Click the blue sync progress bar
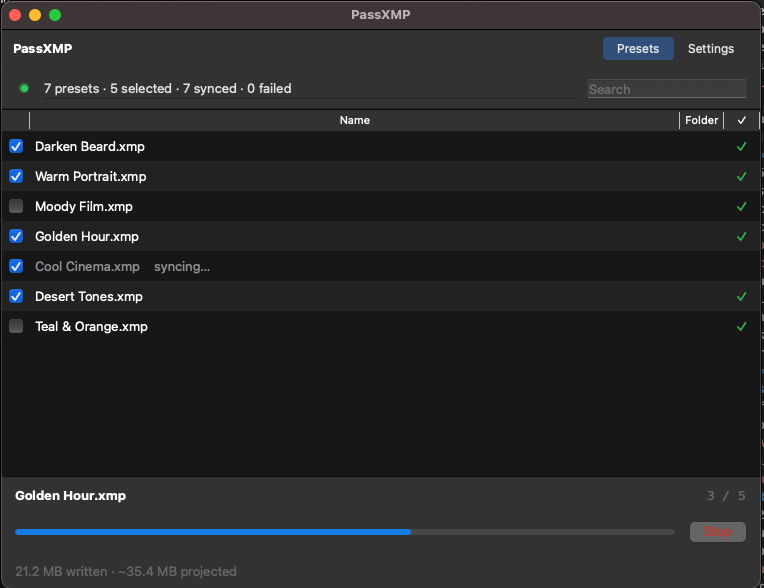764x588 pixels. tap(344, 532)
